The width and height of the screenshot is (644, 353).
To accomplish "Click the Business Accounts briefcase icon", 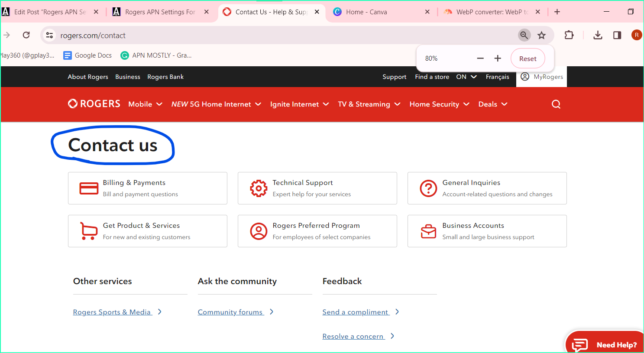I will [x=428, y=231].
